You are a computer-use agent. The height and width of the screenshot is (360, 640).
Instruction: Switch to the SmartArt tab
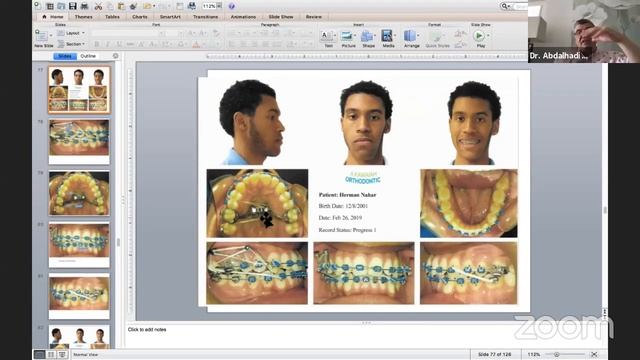[x=170, y=17]
